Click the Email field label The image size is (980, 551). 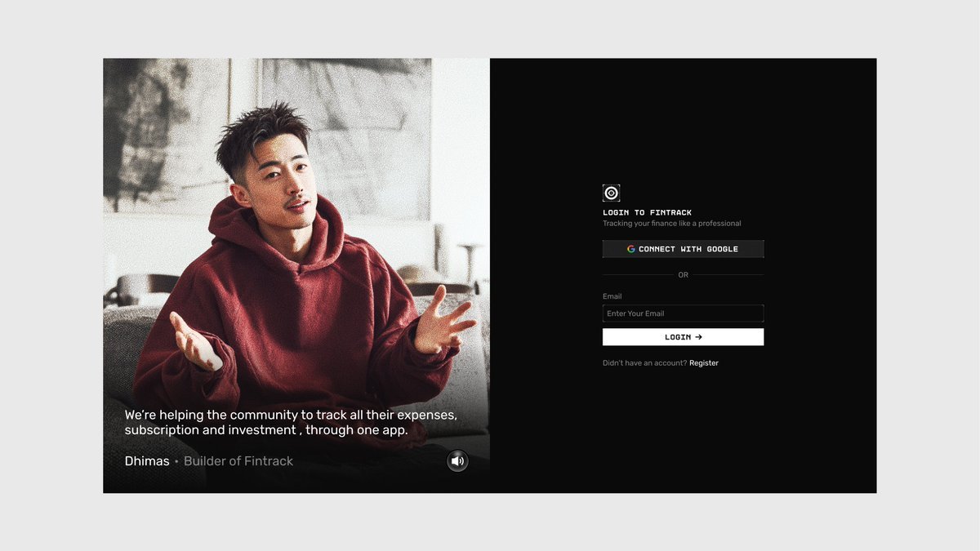tap(612, 296)
